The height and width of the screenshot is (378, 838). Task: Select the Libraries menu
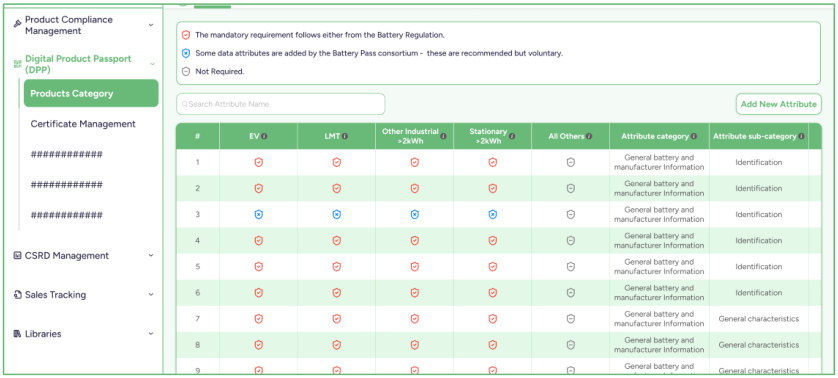(43, 334)
